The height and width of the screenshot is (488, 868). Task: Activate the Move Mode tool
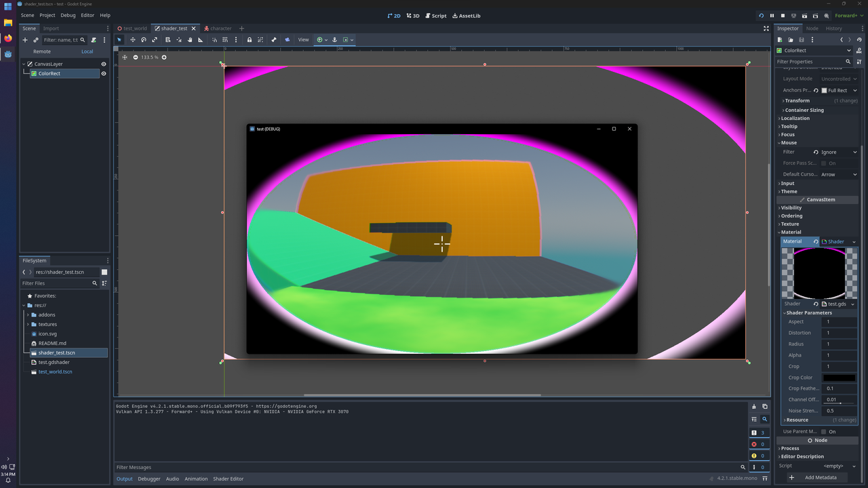tap(133, 39)
